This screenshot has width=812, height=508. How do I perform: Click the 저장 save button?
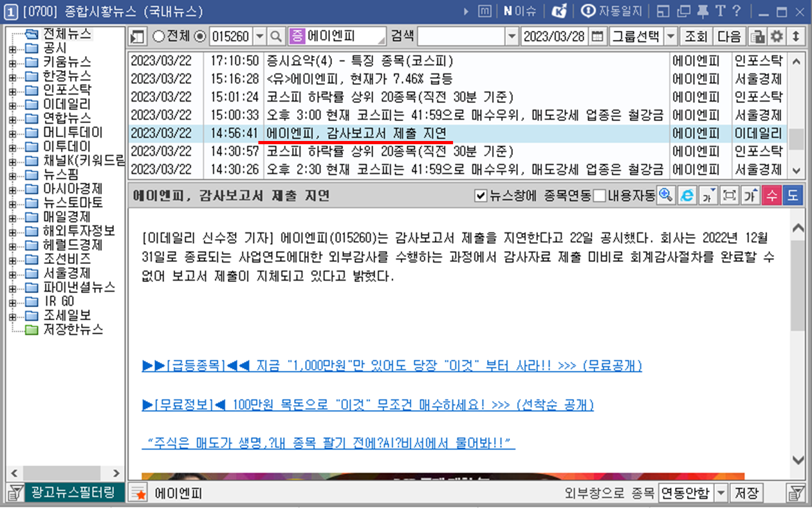(x=746, y=493)
